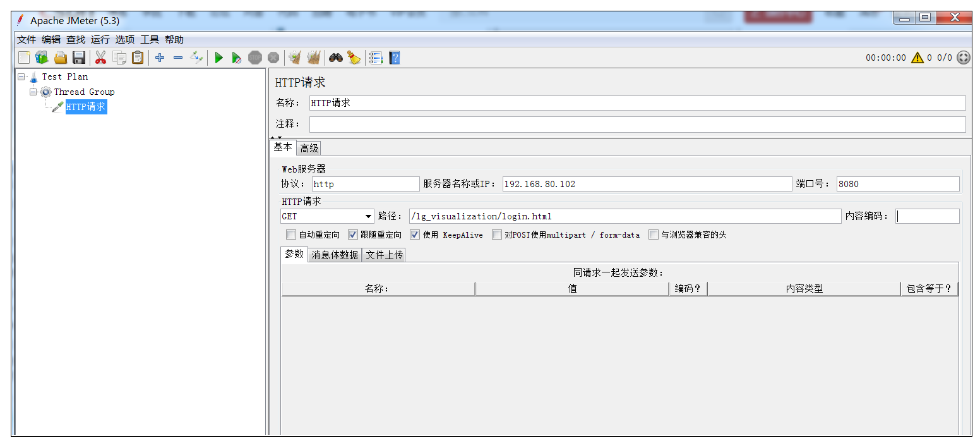The image size is (980, 445).
Task: Switch to the 文件上传 tab
Action: click(384, 255)
